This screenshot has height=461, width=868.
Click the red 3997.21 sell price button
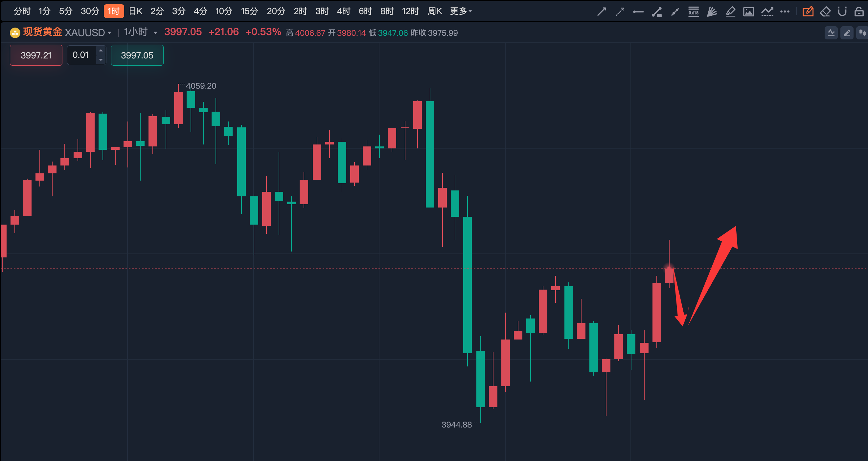(x=36, y=55)
